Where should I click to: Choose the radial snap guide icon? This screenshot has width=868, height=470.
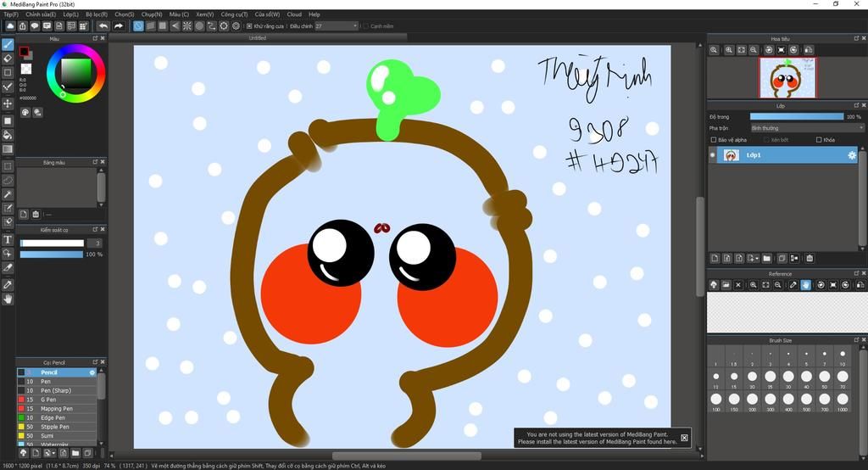tap(187, 26)
